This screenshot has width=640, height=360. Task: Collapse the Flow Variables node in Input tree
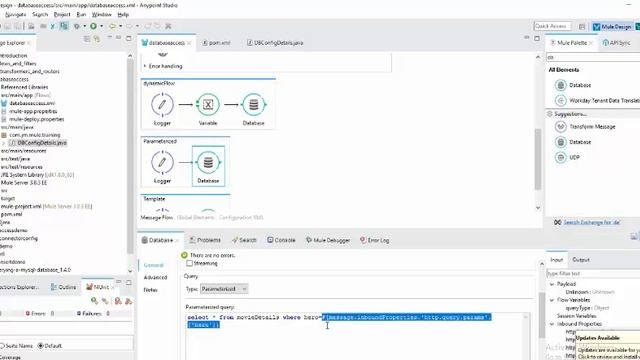pos(552,300)
